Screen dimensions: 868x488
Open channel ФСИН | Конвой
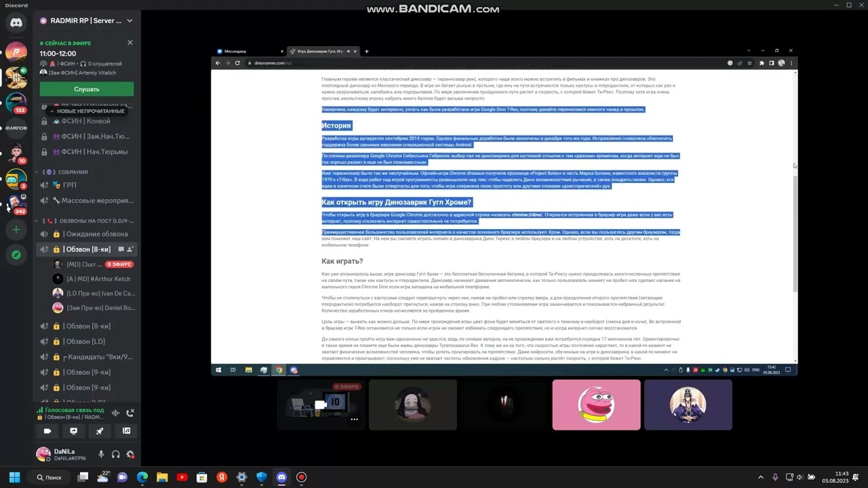coord(87,121)
